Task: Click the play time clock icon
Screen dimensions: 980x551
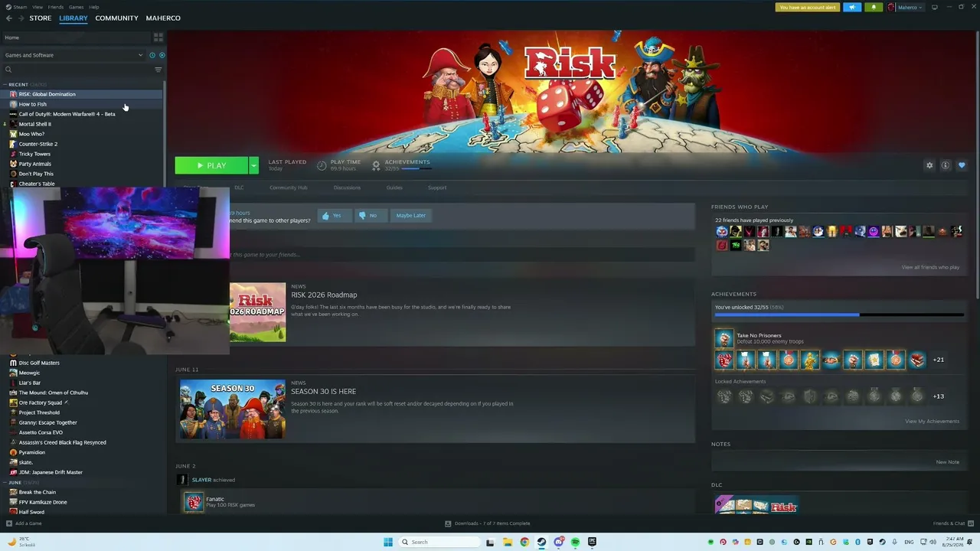Action: [322, 165]
